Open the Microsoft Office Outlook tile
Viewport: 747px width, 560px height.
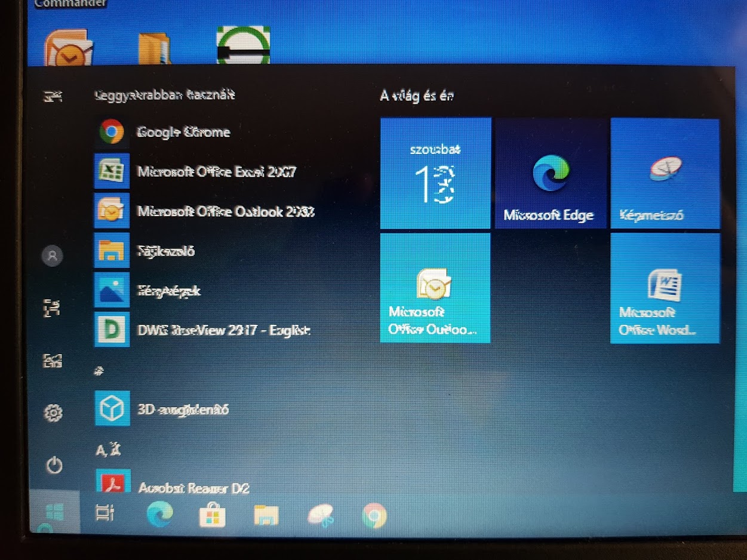pyautogui.click(x=435, y=288)
